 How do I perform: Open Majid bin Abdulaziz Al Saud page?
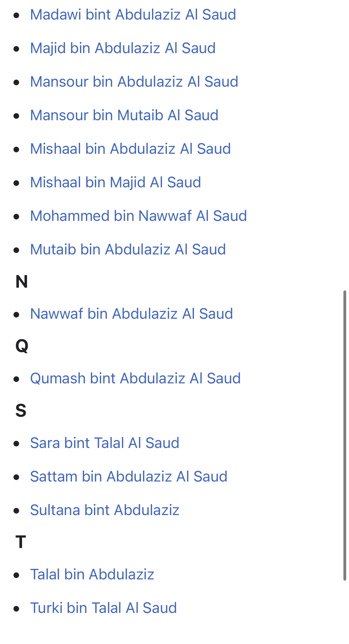pyautogui.click(x=123, y=48)
